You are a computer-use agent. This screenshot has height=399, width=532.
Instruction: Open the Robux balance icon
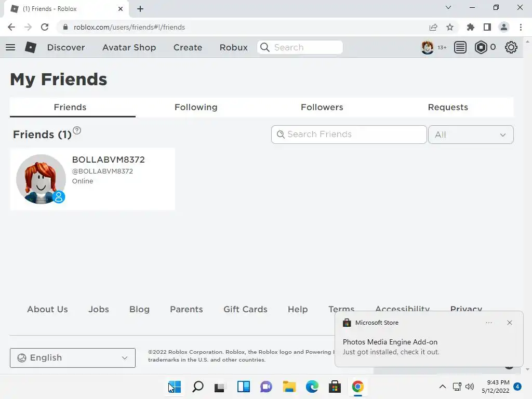pyautogui.click(x=481, y=47)
